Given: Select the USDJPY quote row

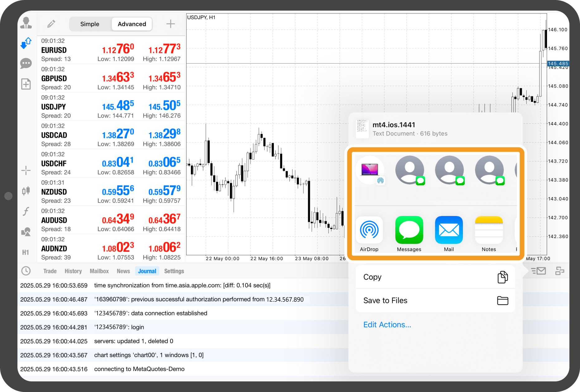Looking at the screenshot, I should click(111, 107).
